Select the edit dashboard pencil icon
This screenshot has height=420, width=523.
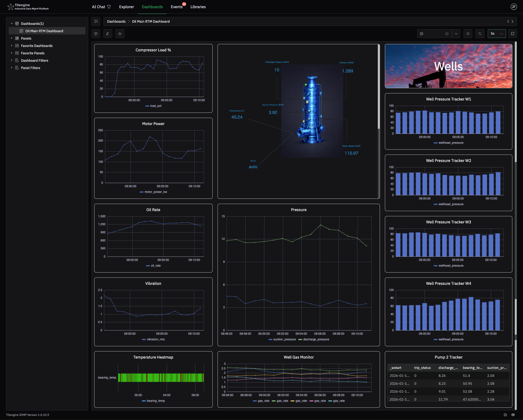point(108,34)
